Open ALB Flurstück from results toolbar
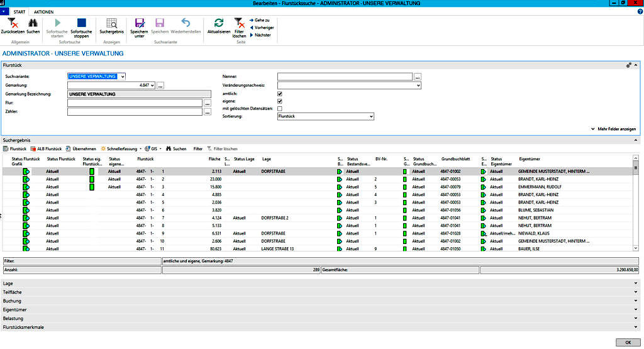This screenshot has height=349, width=644. [46, 149]
